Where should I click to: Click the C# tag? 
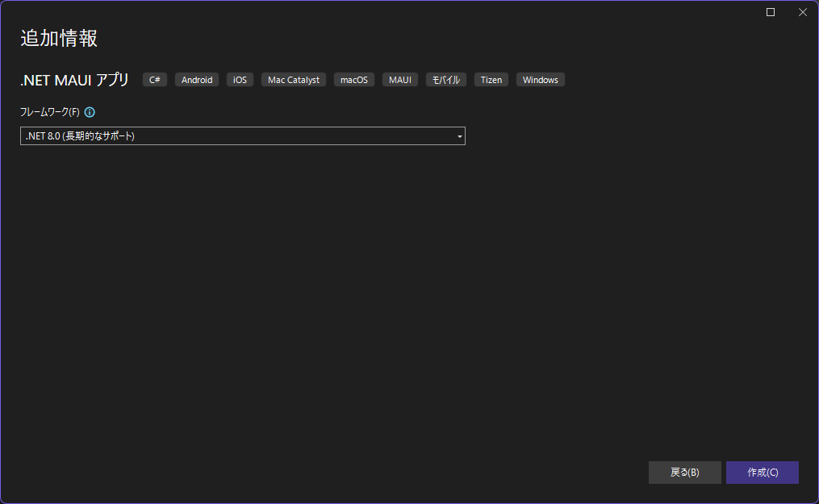[x=155, y=80]
